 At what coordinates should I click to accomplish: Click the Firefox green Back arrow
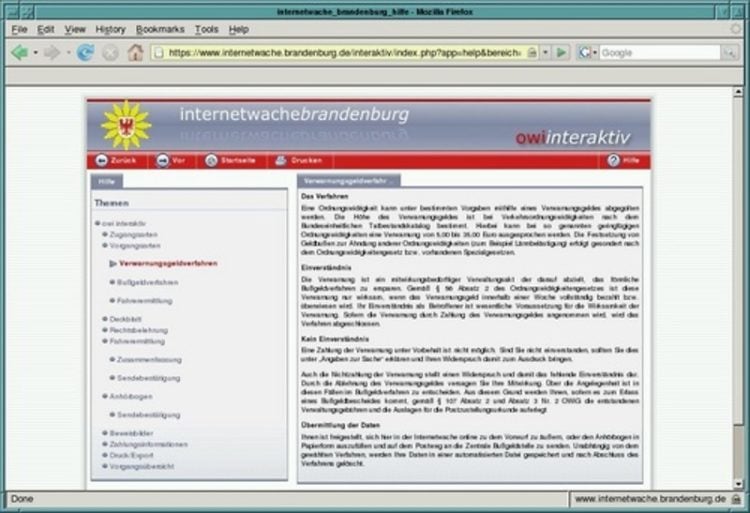[x=20, y=52]
